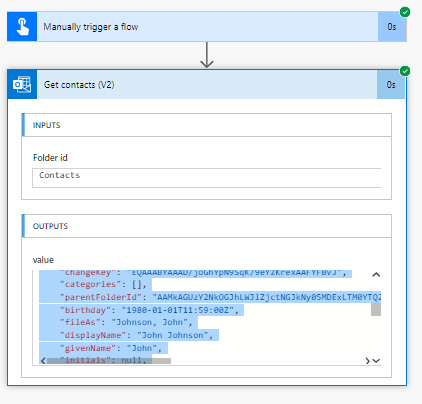
Task: Click the scroll down arrow in value box
Action: click(376, 361)
